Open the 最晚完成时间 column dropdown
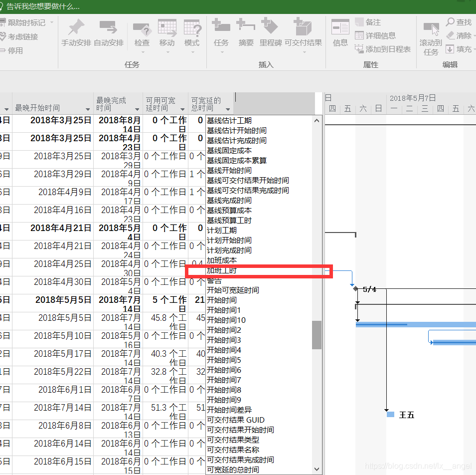 [x=137, y=109]
